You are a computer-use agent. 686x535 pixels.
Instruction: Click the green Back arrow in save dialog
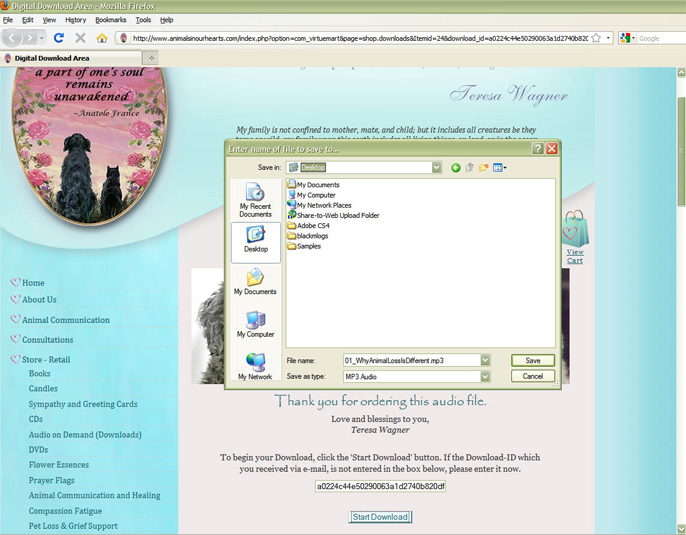(x=456, y=168)
